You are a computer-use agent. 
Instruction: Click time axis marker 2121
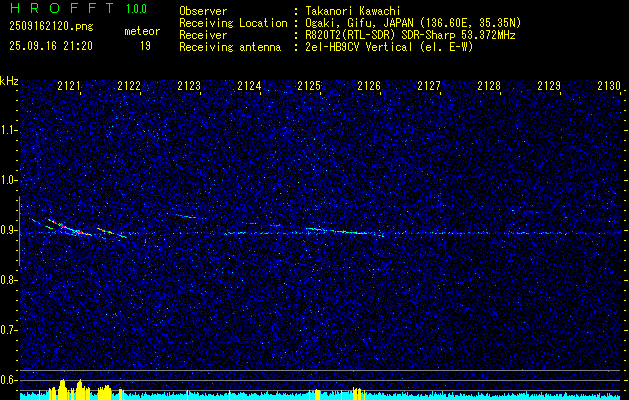coord(69,86)
